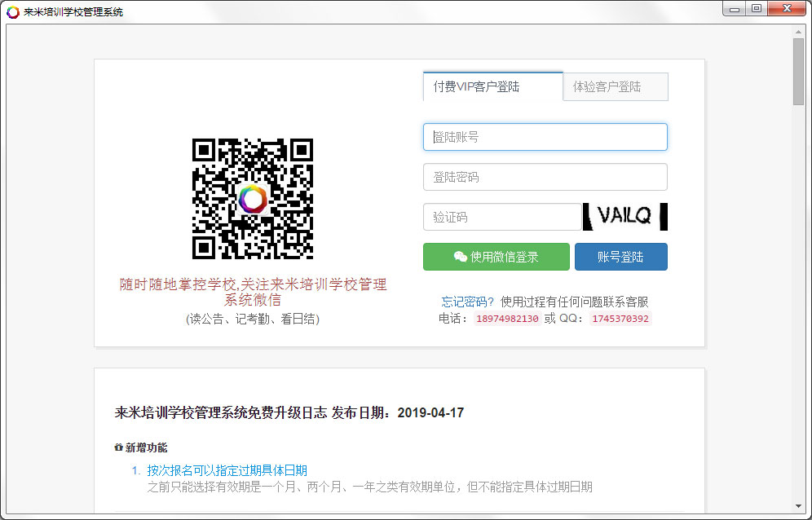Click the 账号登陆 button
Image resolution: width=812 pixels, height=520 pixels.
point(622,257)
